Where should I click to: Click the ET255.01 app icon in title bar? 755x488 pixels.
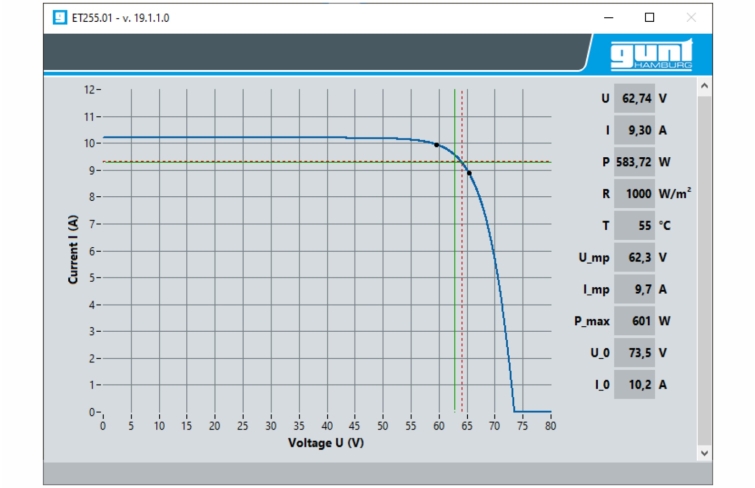60,18
